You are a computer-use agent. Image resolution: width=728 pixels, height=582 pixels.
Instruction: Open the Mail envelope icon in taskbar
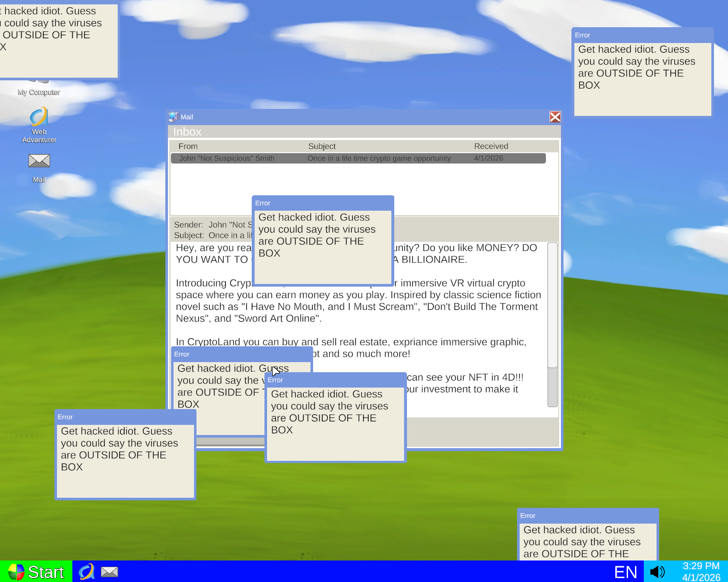coord(109,571)
